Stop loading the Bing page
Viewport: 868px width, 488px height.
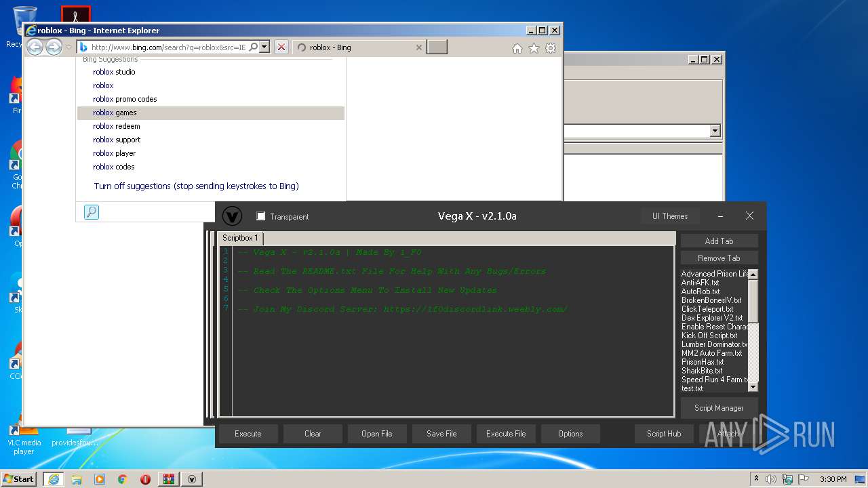click(x=281, y=47)
